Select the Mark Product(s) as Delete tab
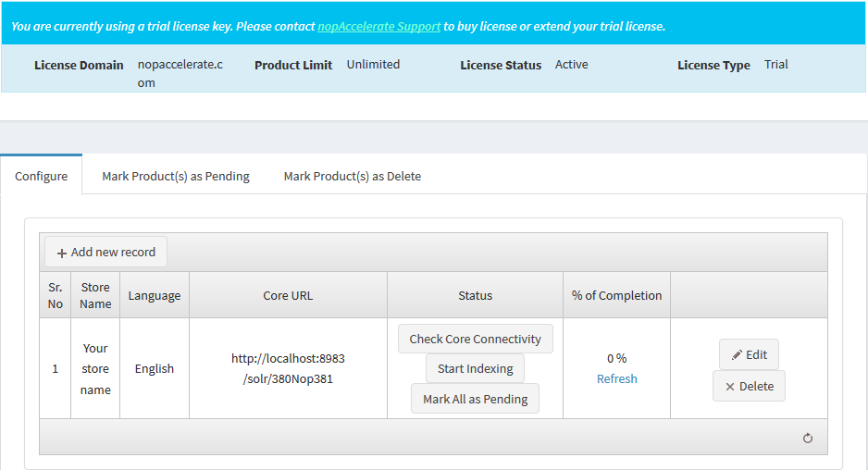868x470 pixels. [x=352, y=176]
